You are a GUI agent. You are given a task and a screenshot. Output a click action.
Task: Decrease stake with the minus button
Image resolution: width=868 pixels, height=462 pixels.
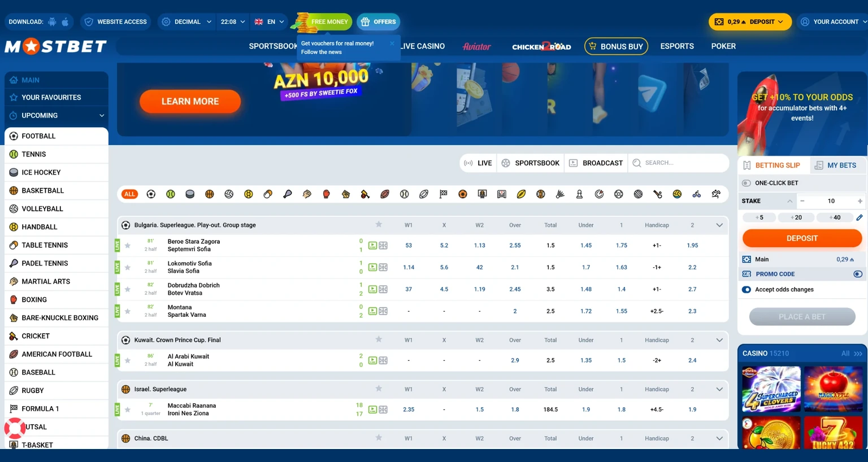coord(802,201)
